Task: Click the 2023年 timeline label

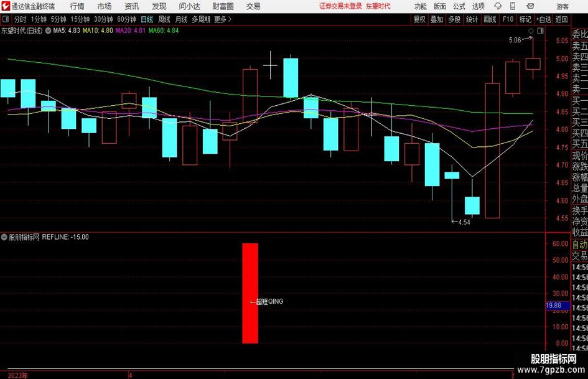Action: 17,375
